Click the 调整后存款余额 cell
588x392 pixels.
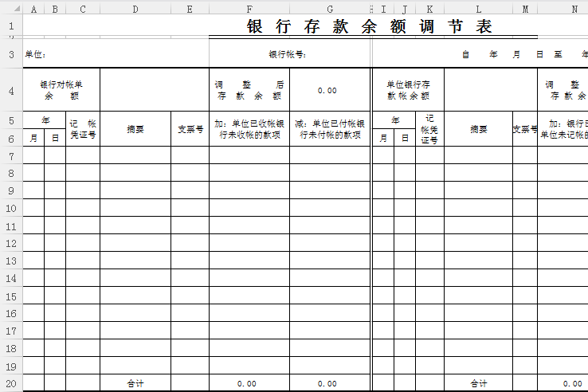point(249,90)
